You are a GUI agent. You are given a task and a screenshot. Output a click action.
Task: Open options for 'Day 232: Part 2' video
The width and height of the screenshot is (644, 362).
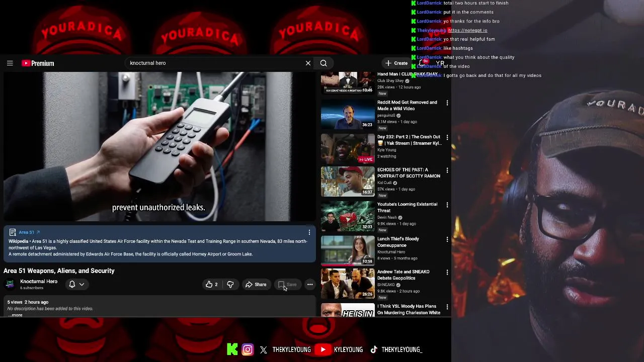tap(447, 137)
